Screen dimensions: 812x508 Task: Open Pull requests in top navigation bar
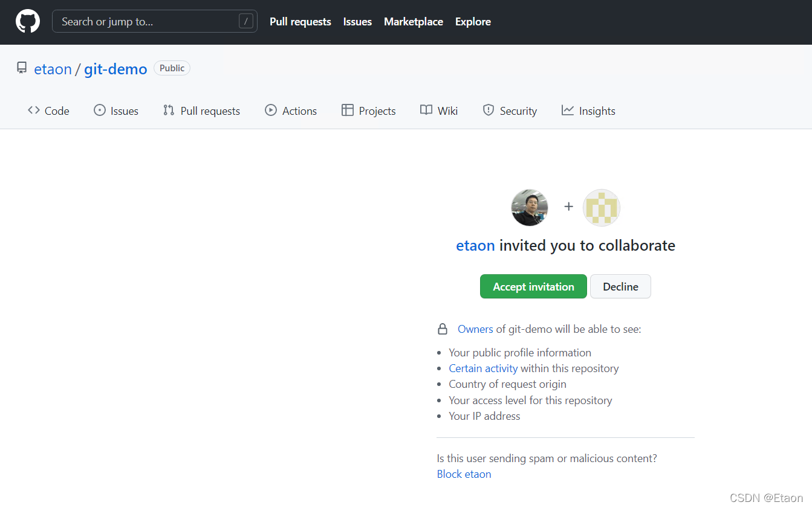click(300, 22)
